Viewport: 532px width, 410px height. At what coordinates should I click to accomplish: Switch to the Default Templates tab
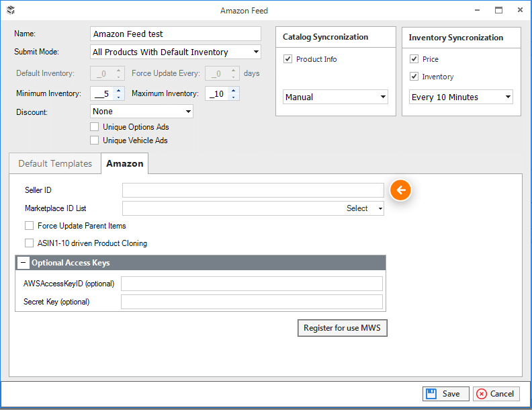55,163
